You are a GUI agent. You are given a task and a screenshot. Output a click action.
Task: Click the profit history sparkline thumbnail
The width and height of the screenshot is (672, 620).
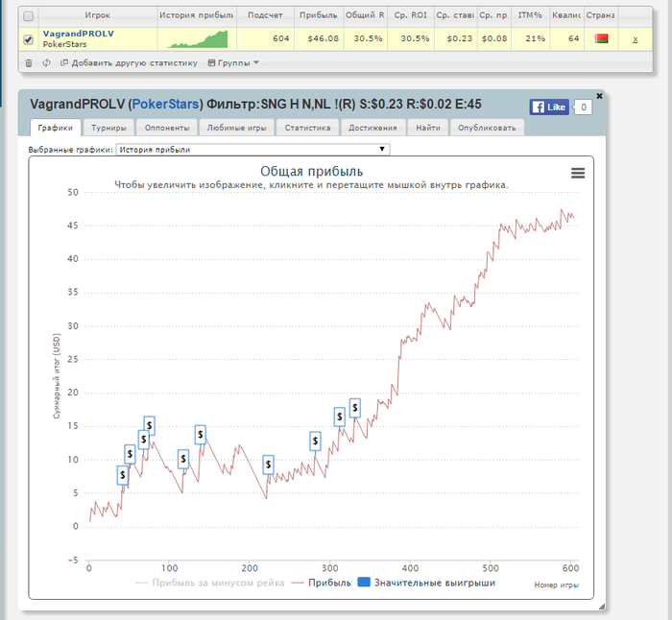pos(197,38)
